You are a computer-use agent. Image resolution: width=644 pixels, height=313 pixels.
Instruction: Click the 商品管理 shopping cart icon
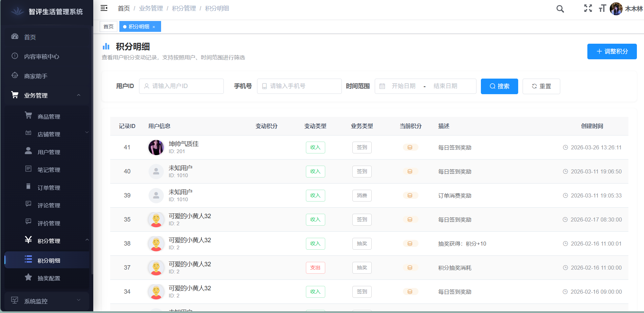28,116
